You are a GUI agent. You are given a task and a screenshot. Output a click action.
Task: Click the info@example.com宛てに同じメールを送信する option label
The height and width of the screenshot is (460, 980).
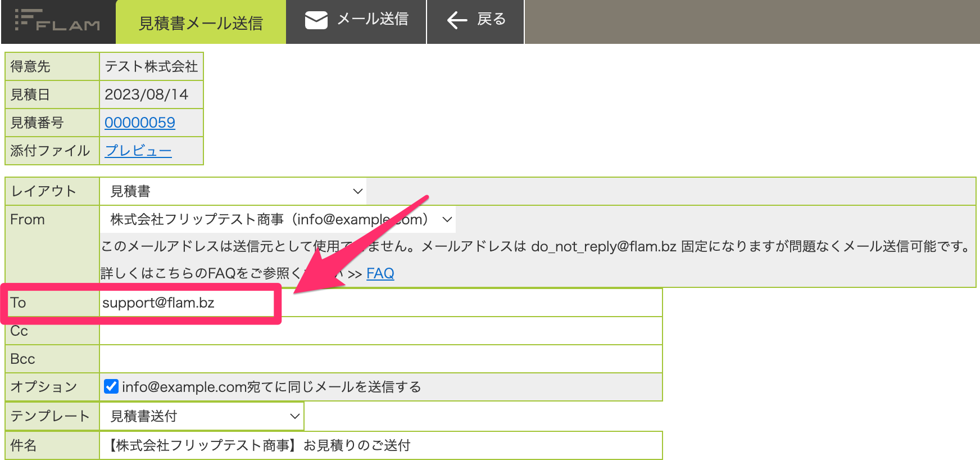(x=271, y=387)
